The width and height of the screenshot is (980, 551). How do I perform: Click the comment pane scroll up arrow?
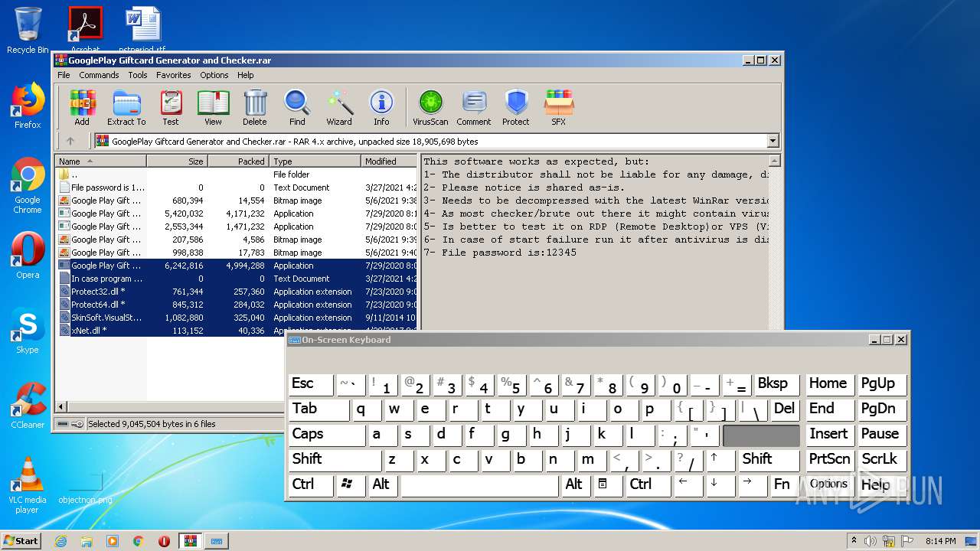pos(774,161)
